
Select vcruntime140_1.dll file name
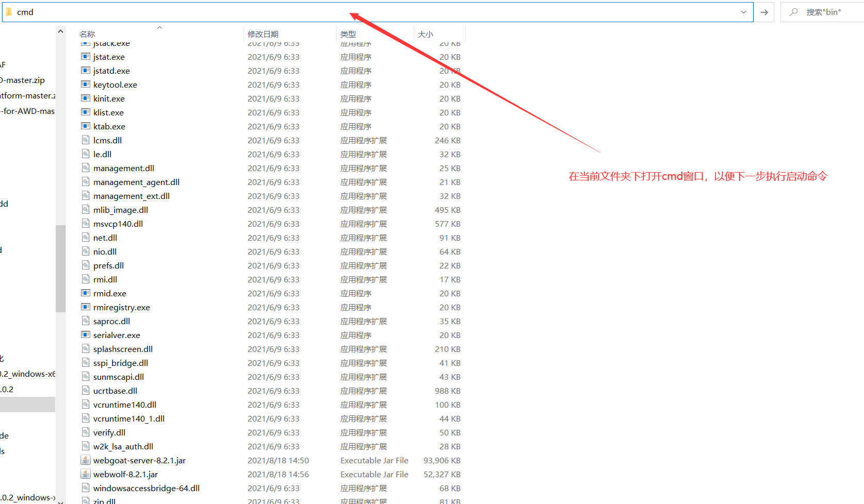point(129,418)
